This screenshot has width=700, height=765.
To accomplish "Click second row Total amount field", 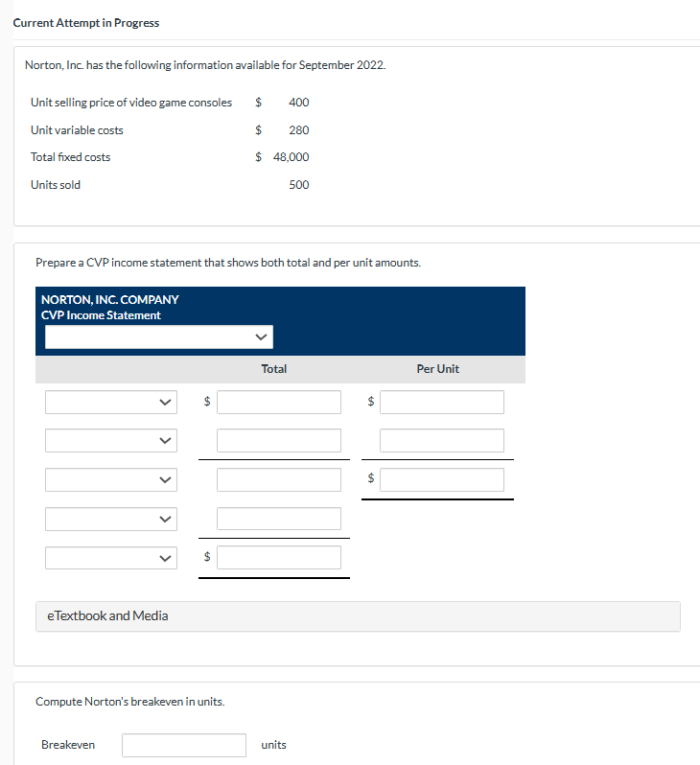I will point(279,441).
